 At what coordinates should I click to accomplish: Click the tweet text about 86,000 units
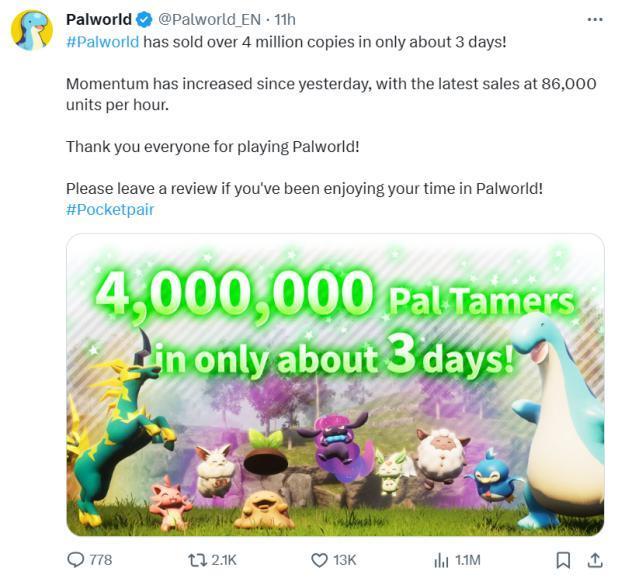[331, 94]
